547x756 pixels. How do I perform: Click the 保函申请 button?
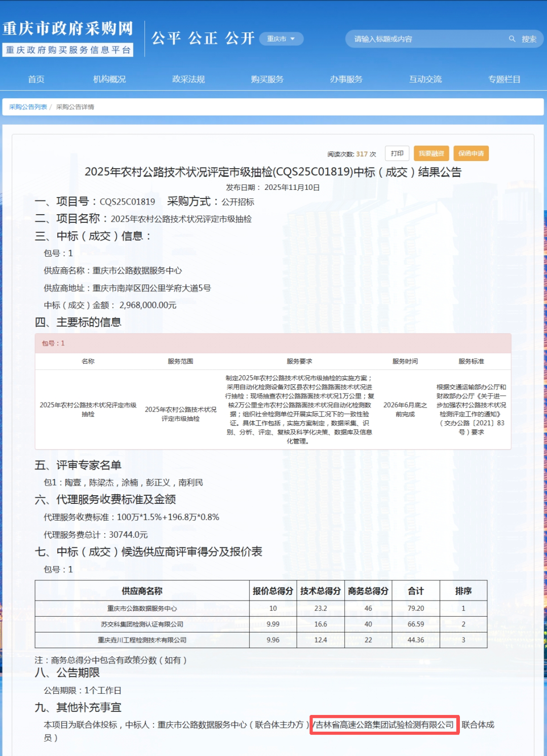tap(471, 153)
